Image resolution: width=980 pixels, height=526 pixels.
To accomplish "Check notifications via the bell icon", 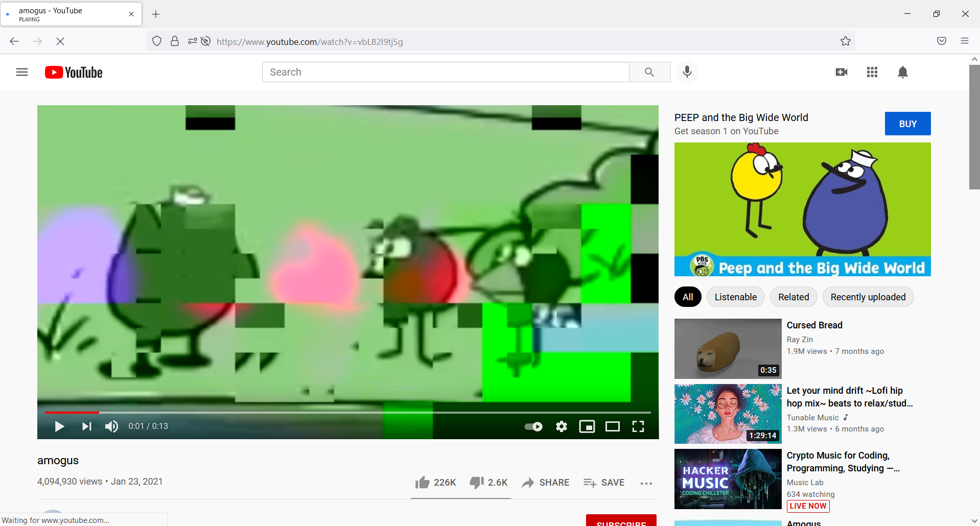I will [x=902, y=72].
